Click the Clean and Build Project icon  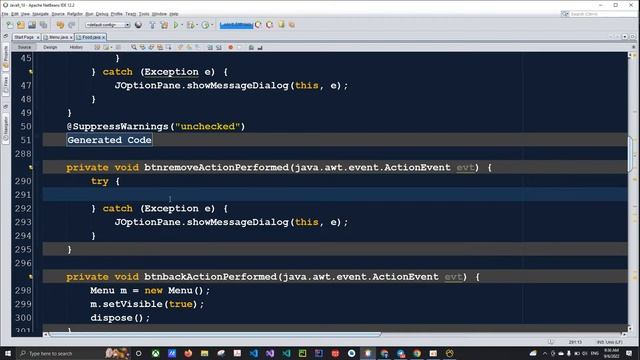(164, 25)
